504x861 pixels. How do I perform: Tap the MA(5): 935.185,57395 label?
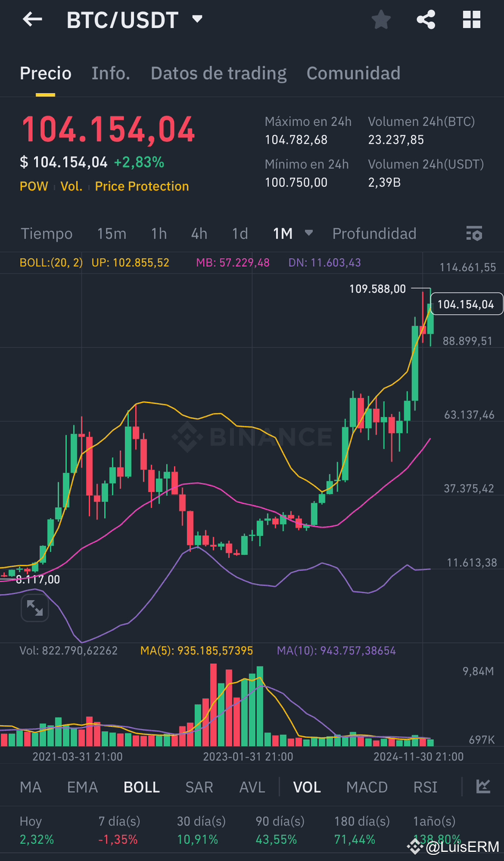197,650
